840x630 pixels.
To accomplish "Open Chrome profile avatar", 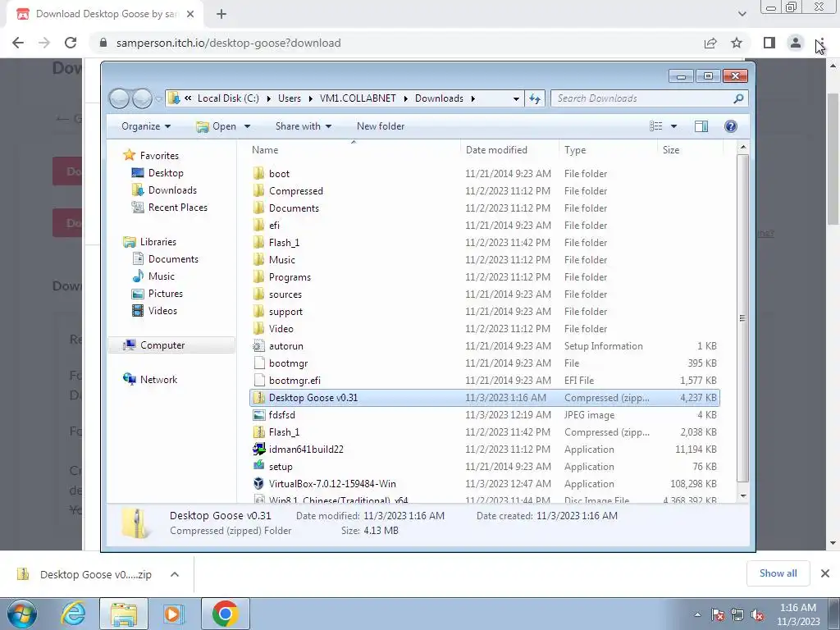I will click(x=796, y=43).
